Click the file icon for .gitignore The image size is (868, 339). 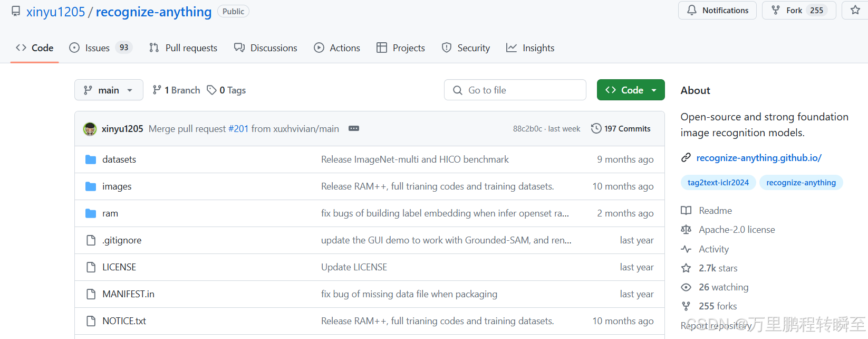pyautogui.click(x=91, y=240)
